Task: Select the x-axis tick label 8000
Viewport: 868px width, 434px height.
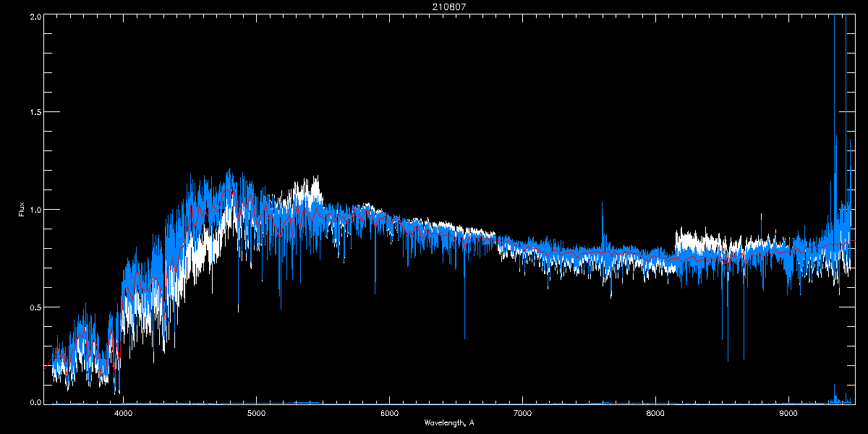Action: pyautogui.click(x=655, y=414)
